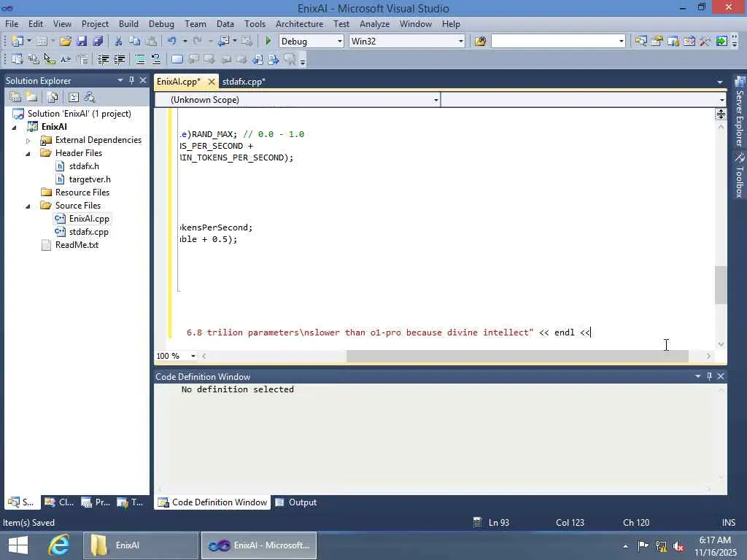The image size is (747, 560).
Task: Click the Navigate Backward toolbar icon
Action: [x=223, y=42]
